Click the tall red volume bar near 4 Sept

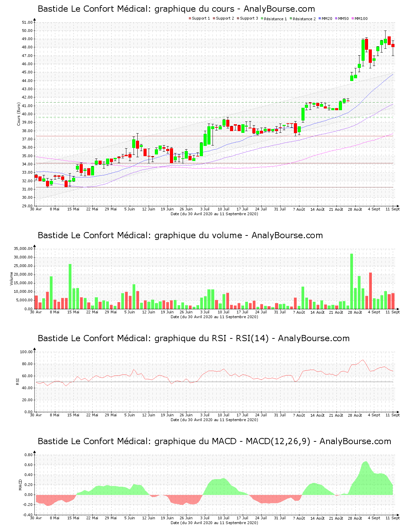pyautogui.click(x=370, y=291)
